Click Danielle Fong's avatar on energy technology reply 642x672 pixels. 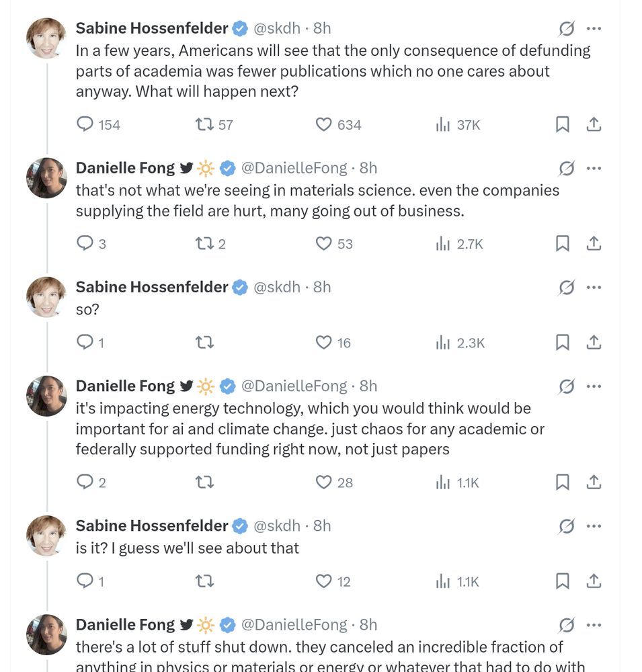coord(46,396)
